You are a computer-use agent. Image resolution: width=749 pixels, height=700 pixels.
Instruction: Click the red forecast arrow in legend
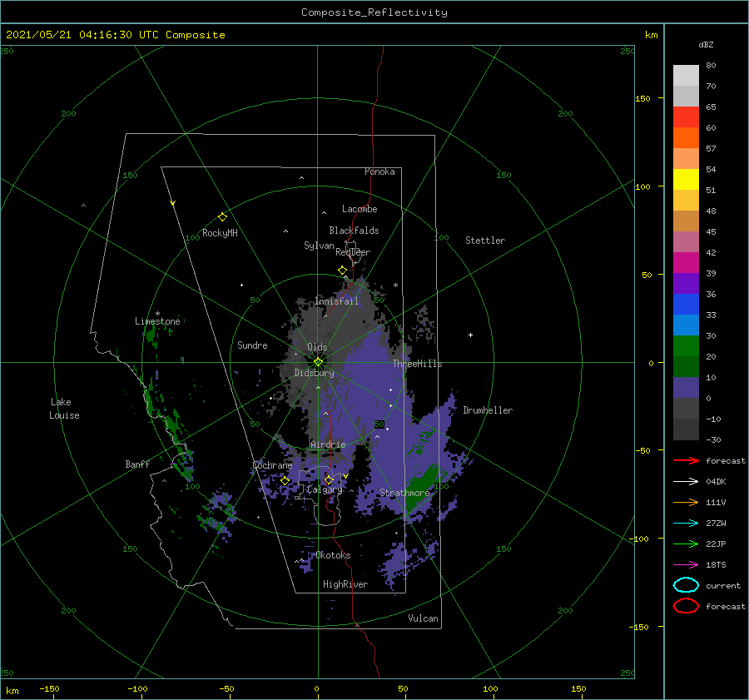(x=686, y=460)
